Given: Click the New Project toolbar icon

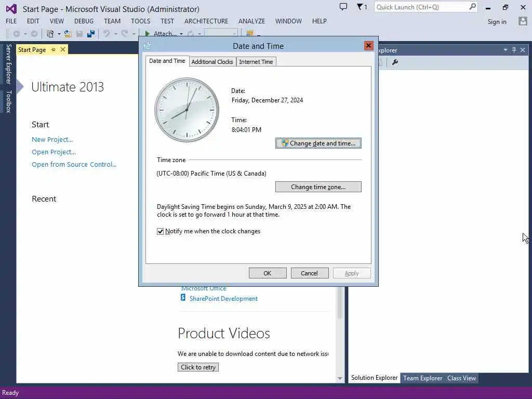Looking at the screenshot, I should (x=50, y=34).
